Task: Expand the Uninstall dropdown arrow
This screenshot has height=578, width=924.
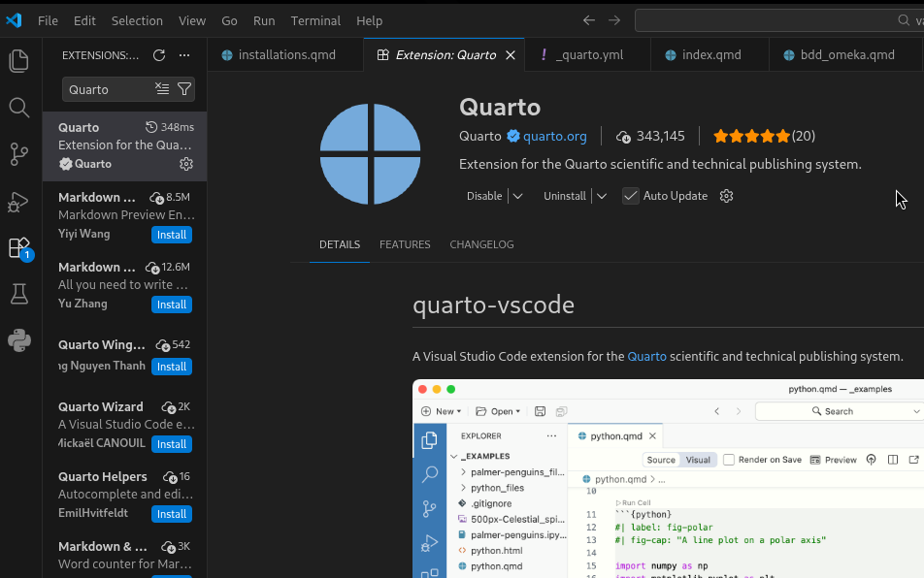Action: click(602, 196)
